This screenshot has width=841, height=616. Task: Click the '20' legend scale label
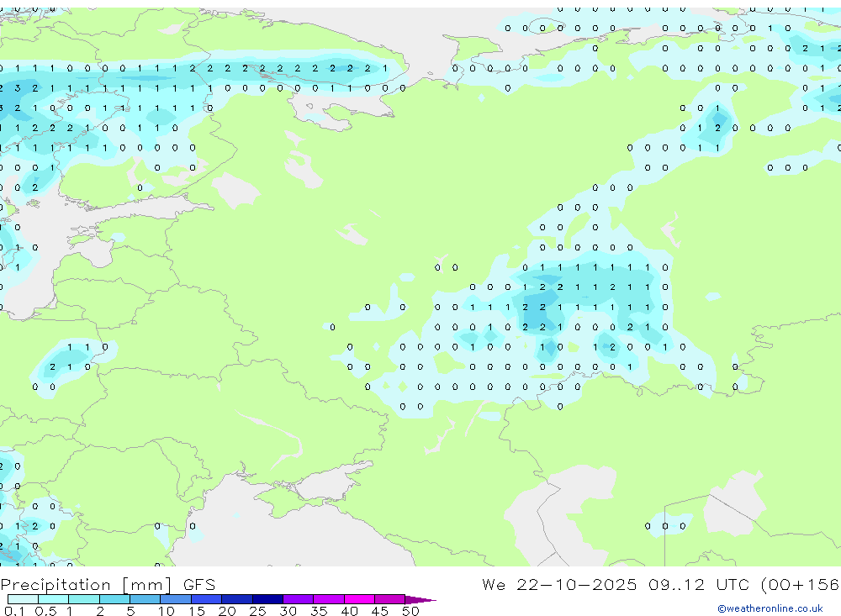227,611
